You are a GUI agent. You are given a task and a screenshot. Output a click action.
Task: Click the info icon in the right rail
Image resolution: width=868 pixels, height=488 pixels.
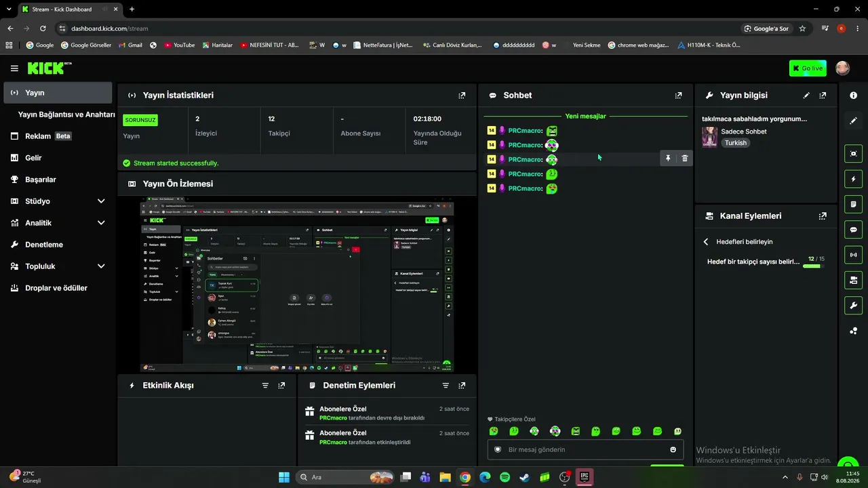tap(854, 96)
